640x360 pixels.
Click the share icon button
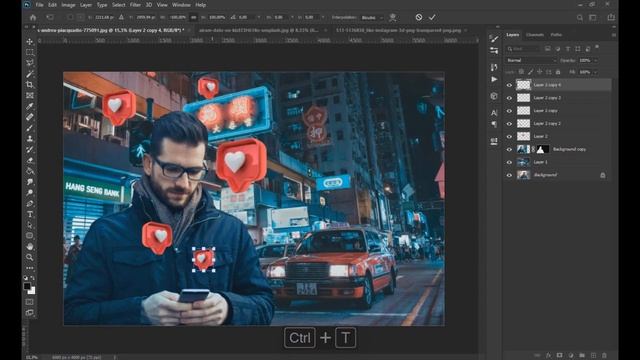611,18
